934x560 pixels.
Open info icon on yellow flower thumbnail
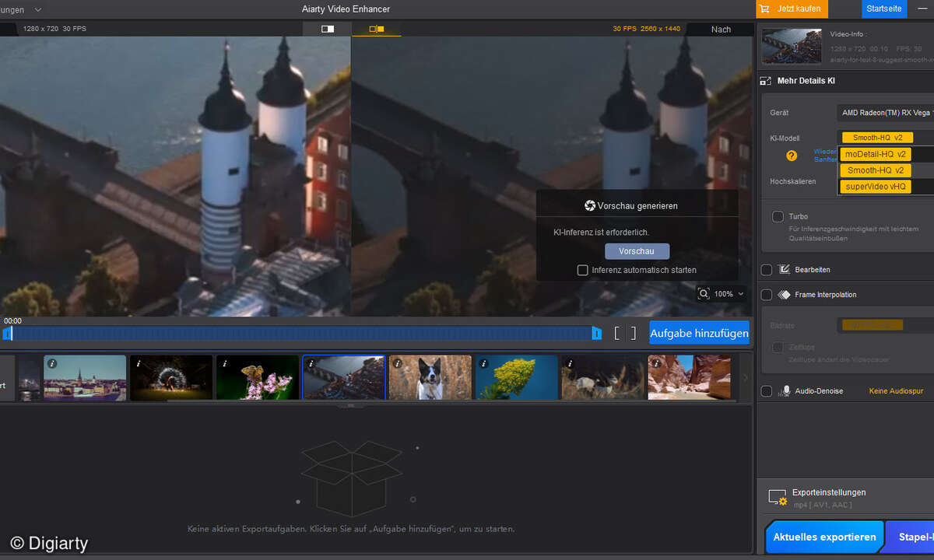(483, 363)
